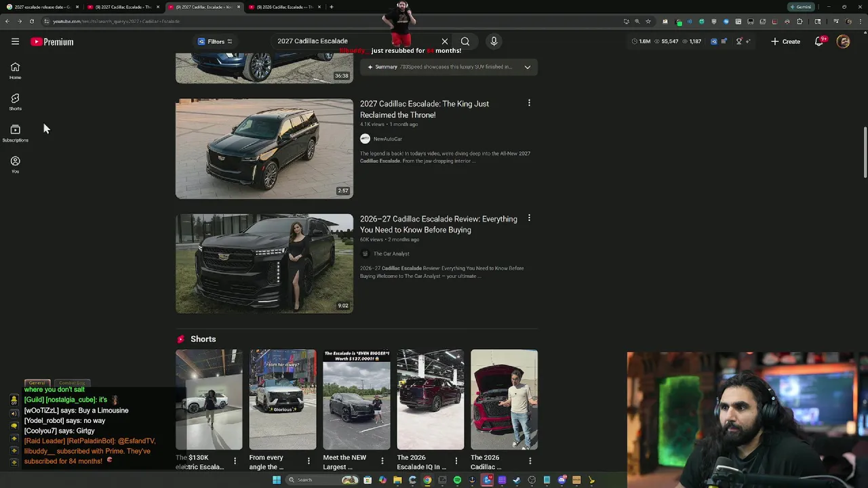
Task: Open Subscriptions in the sidebar
Action: point(15,133)
